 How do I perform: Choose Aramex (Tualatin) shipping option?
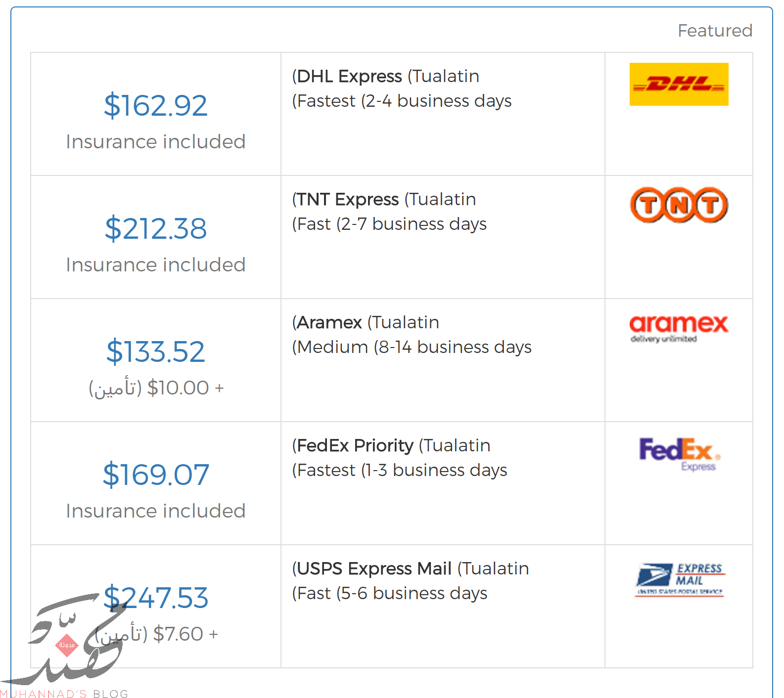pyautogui.click(x=366, y=322)
